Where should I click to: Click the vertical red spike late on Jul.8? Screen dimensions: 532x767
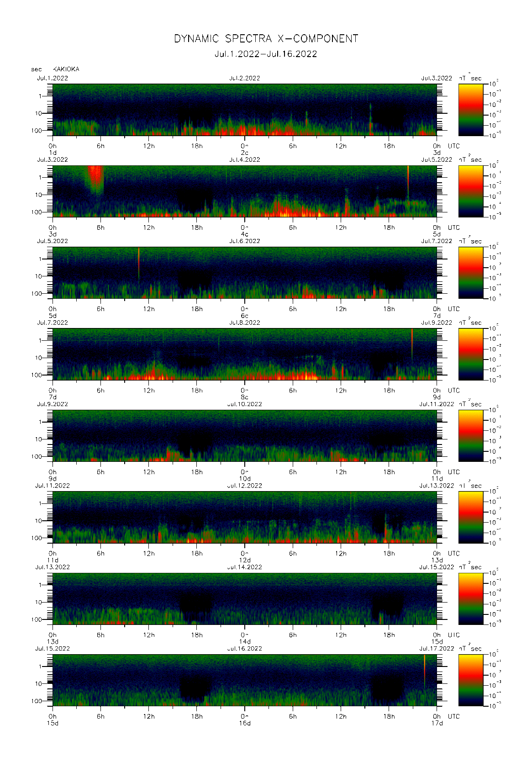pyautogui.click(x=412, y=345)
